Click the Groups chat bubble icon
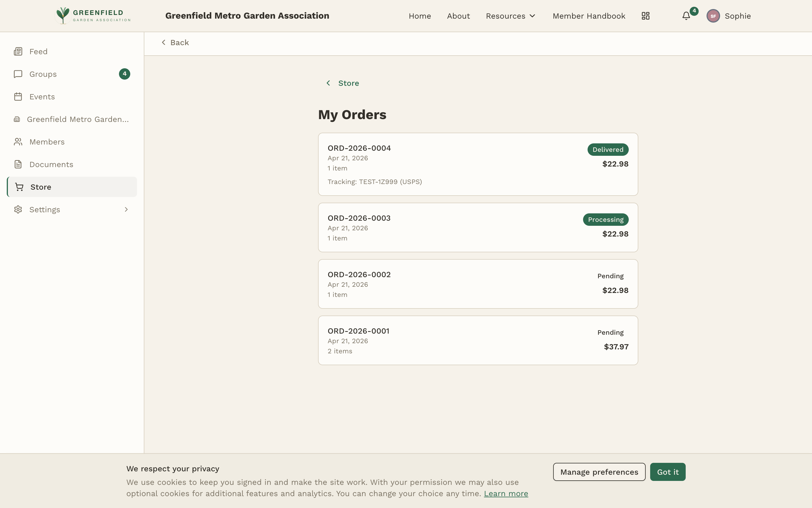The height and width of the screenshot is (508, 812). (18, 74)
